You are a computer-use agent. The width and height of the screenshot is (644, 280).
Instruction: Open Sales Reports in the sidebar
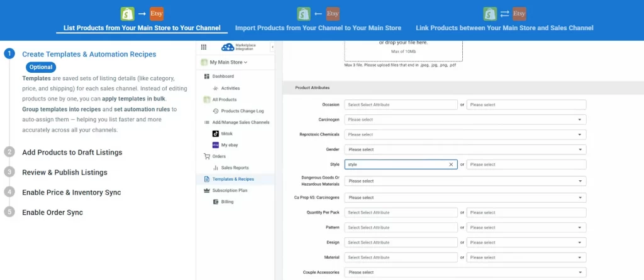pos(235,168)
